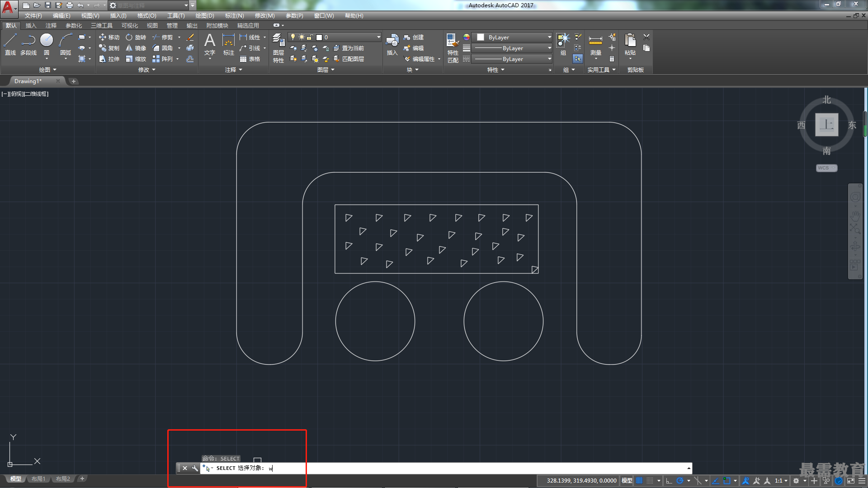Toggle hardware acceleration status icon
Screen dimensions: 868x488
click(x=839, y=481)
